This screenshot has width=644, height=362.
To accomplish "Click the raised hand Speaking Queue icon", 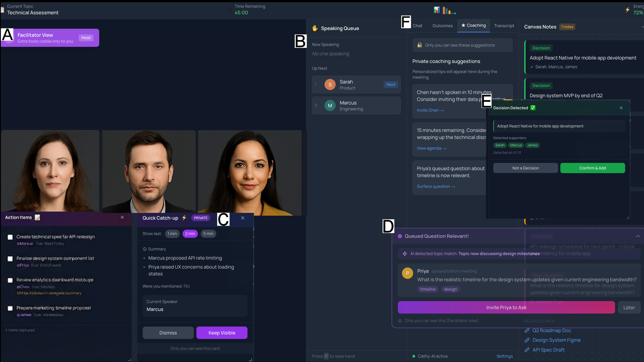I will (x=315, y=28).
